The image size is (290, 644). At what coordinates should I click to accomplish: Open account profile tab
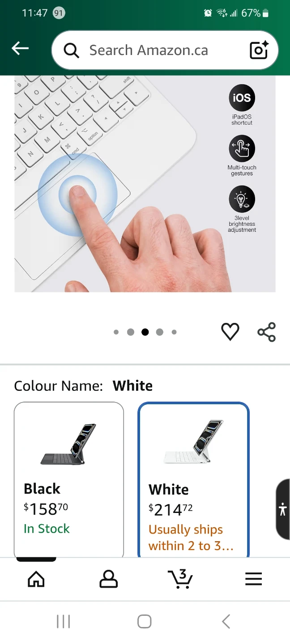pyautogui.click(x=108, y=579)
